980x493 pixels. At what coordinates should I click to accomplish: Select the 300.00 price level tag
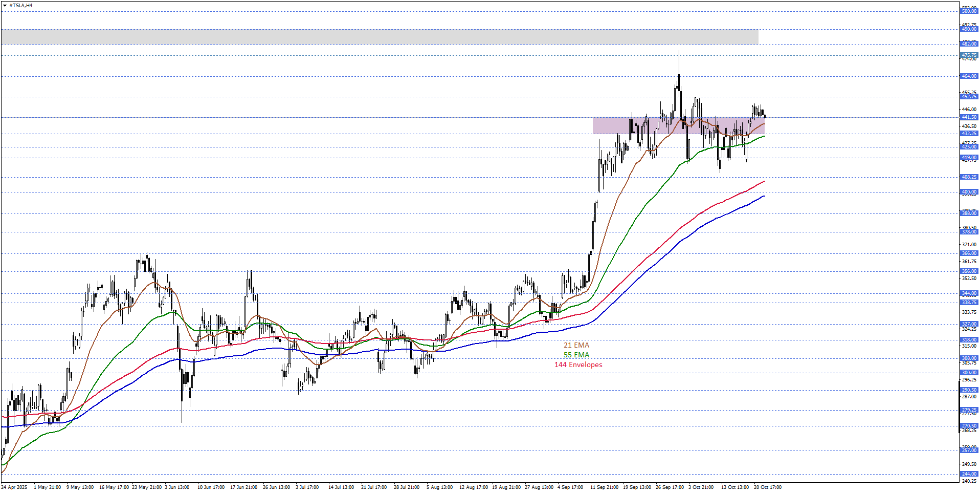point(969,373)
